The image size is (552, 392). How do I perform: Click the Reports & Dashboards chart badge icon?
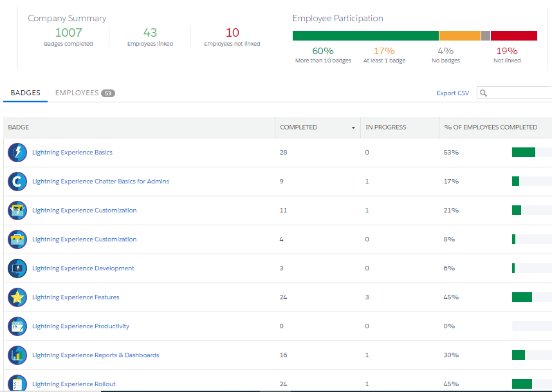(x=17, y=355)
